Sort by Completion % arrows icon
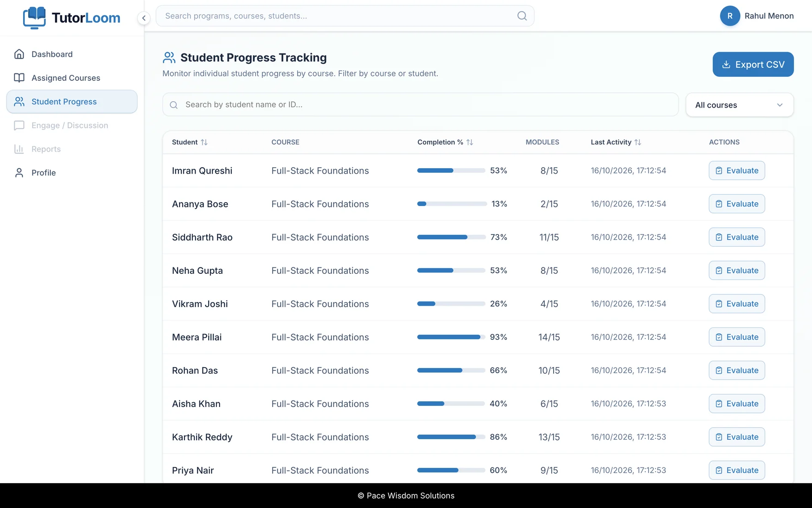 (x=470, y=142)
